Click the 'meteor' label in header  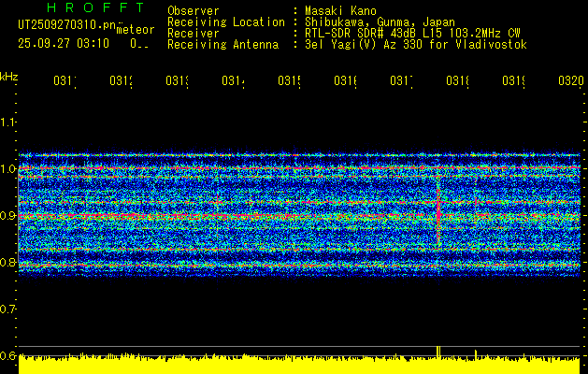(x=136, y=30)
